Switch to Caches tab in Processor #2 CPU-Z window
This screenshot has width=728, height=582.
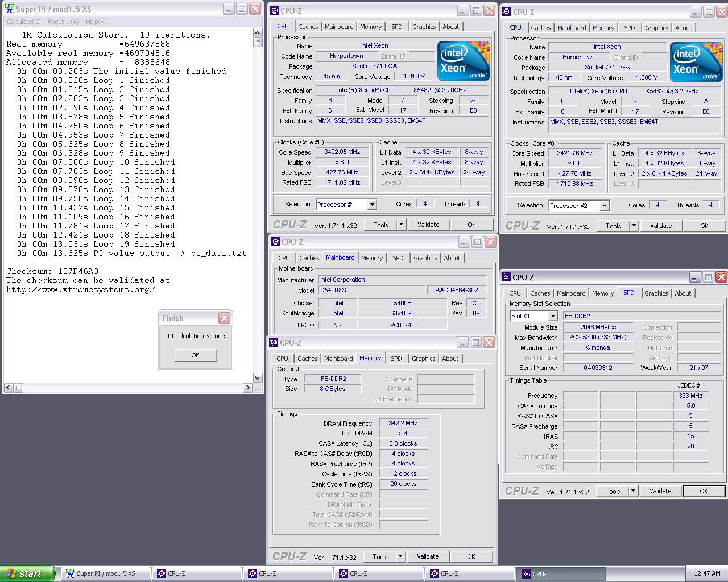[541, 28]
